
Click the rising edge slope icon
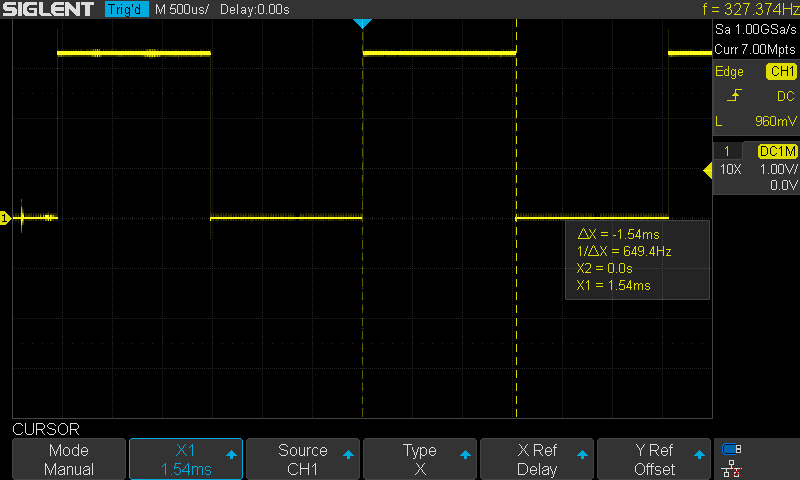pos(734,95)
